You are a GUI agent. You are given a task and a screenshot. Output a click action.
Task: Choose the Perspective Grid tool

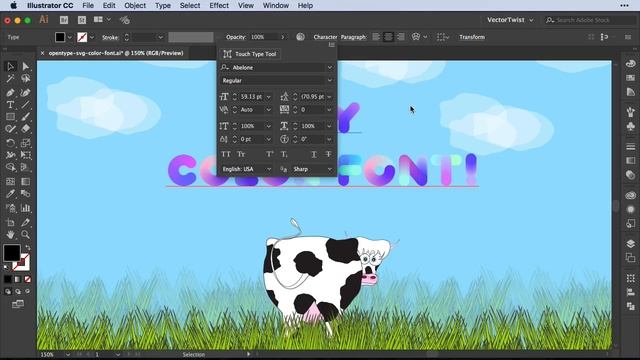point(25,167)
